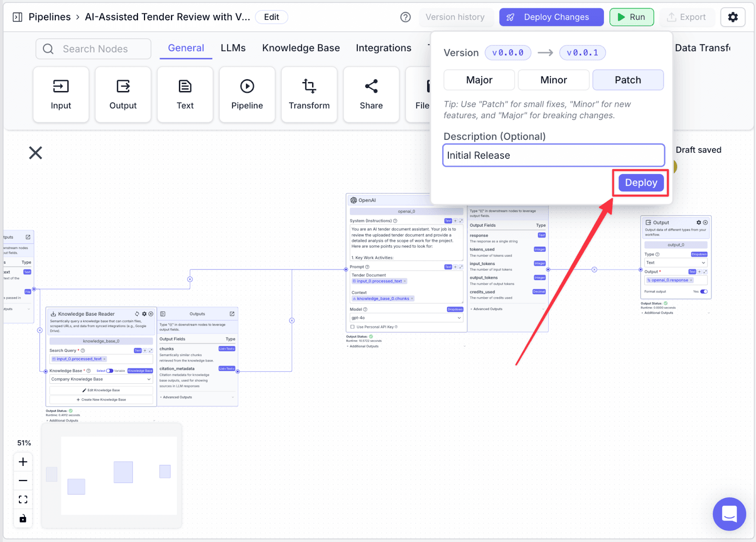The height and width of the screenshot is (542, 756).
Task: Click Deploy Changes button
Action: click(x=551, y=17)
